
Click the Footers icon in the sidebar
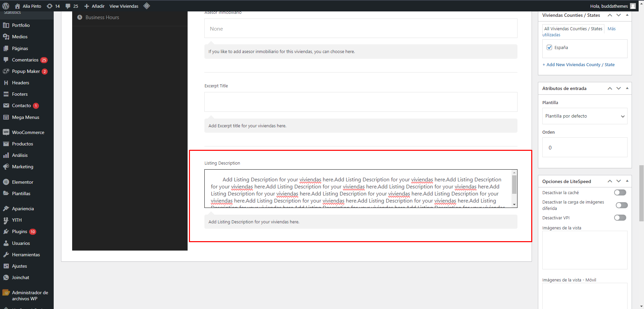click(x=6, y=94)
